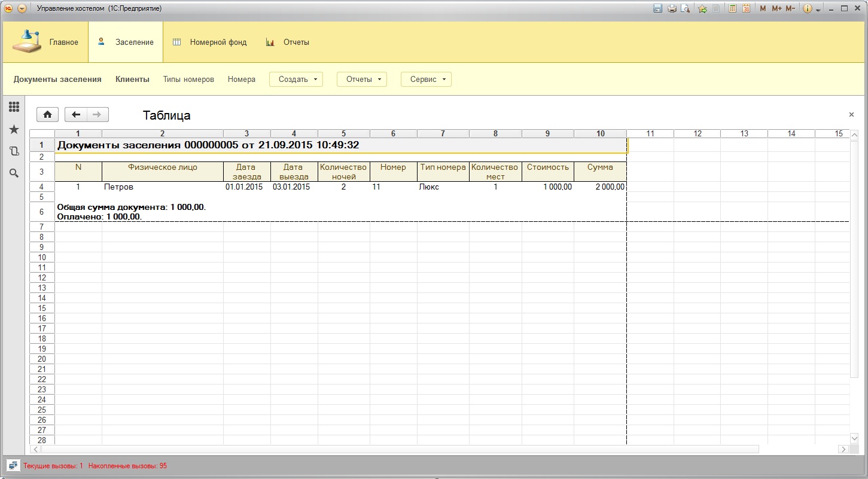The height and width of the screenshot is (479, 868).
Task: Open the main menu dropdown arrow in title bar
Action: tap(22, 9)
